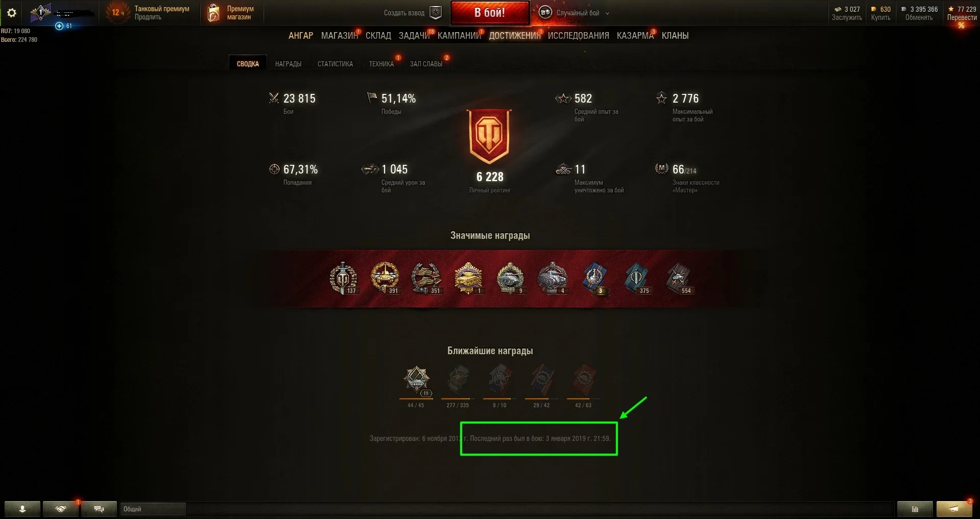Switch to the Статистика tab

335,64
